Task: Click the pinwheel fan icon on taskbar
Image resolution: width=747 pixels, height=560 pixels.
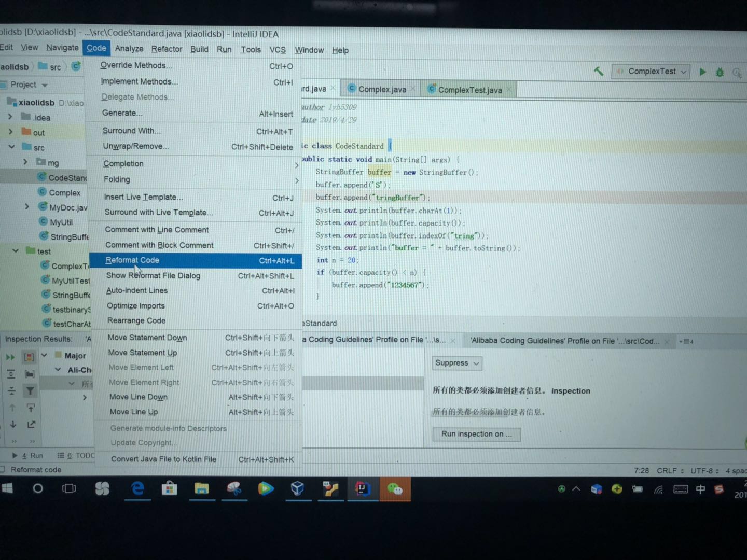Action: click(102, 488)
